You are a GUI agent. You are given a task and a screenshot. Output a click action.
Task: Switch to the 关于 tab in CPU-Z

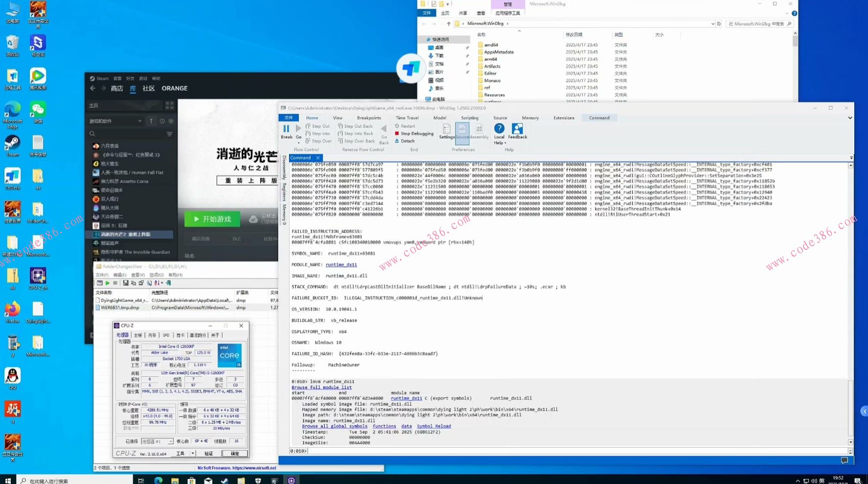[215, 336]
